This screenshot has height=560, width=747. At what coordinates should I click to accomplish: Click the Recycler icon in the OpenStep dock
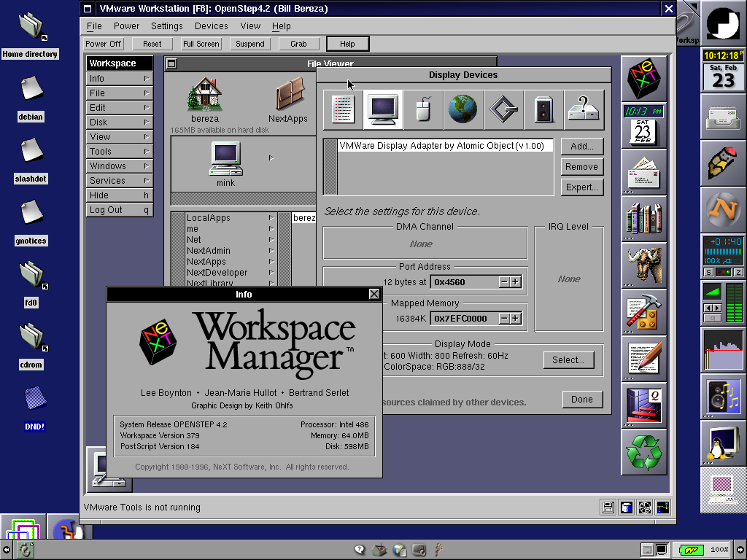644,452
